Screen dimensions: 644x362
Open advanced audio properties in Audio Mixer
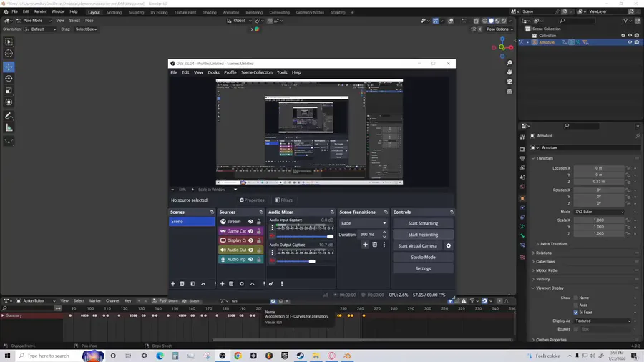[271, 283]
